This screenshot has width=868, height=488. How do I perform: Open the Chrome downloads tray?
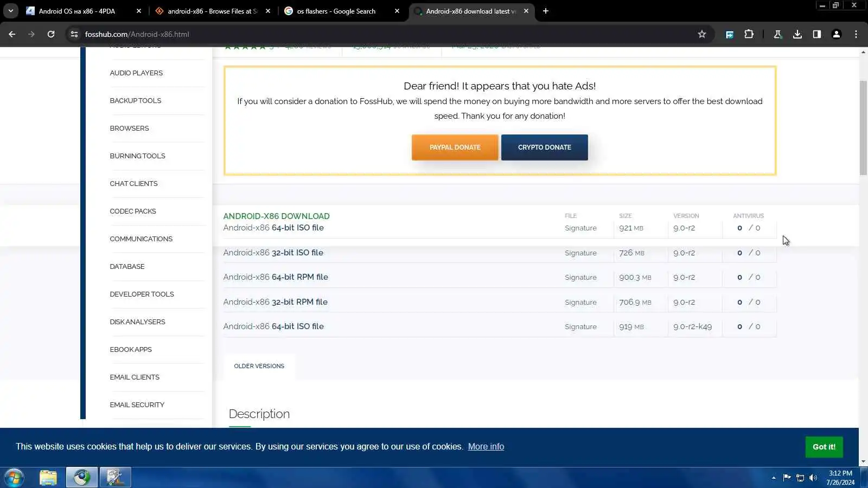797,34
